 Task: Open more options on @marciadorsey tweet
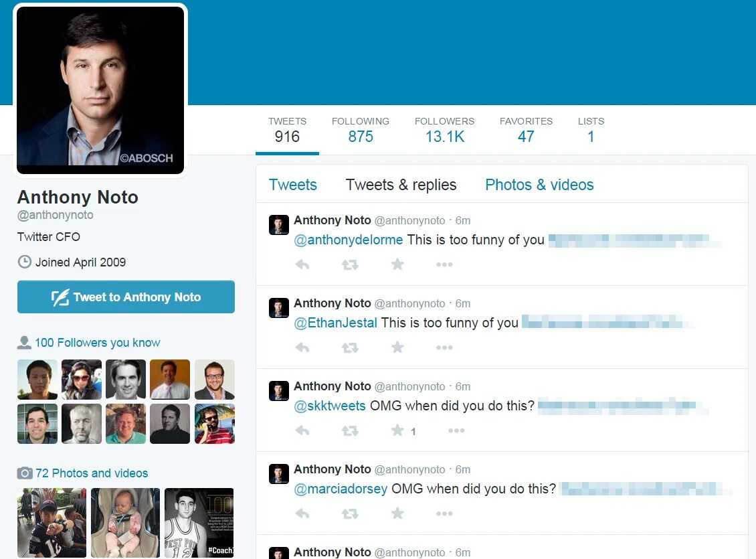click(444, 513)
